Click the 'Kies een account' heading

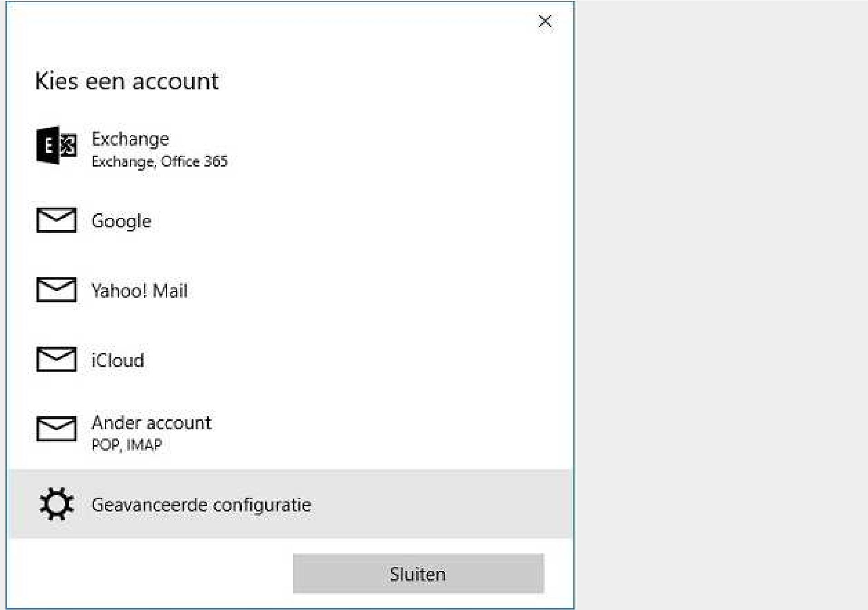tap(127, 81)
